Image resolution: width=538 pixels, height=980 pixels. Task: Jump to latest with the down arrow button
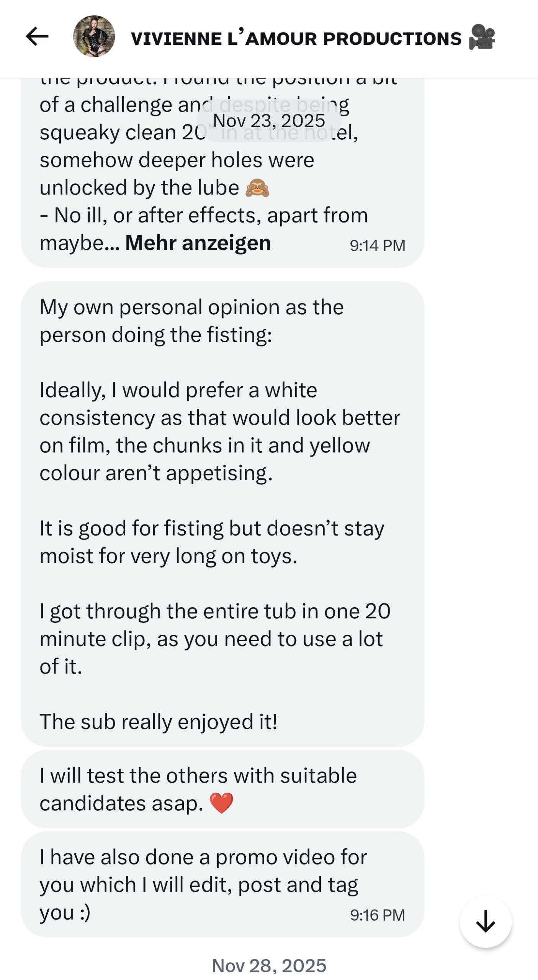coord(485,921)
